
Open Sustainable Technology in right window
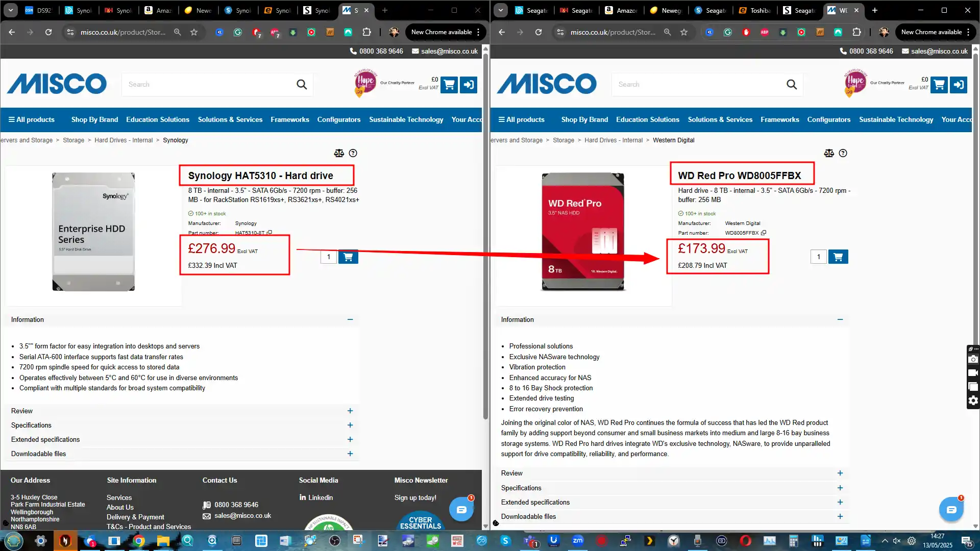(896, 119)
